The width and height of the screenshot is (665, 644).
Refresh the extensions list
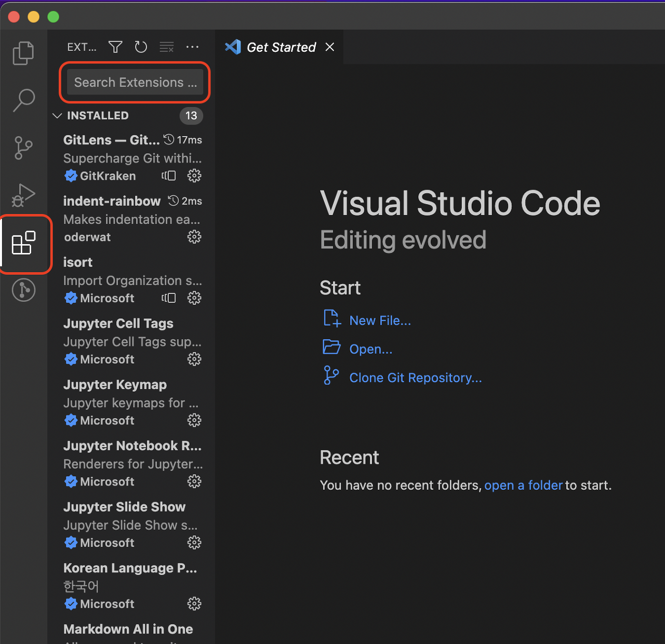141,47
